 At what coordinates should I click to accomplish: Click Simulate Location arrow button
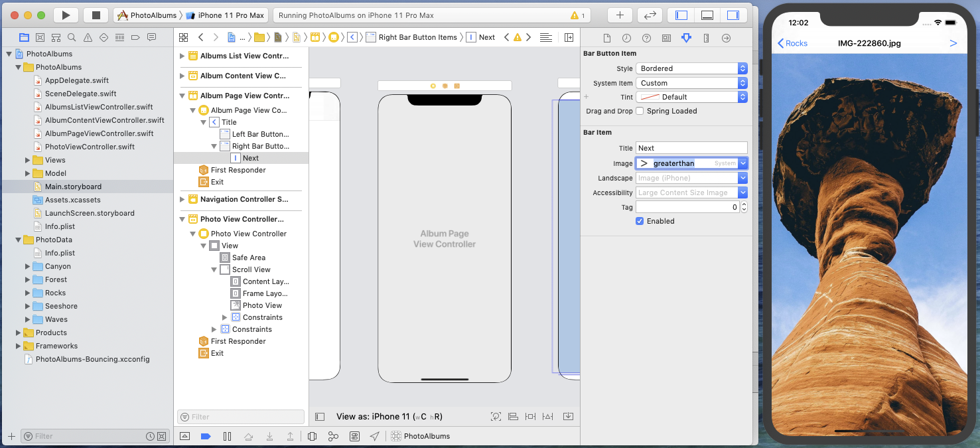pyautogui.click(x=375, y=436)
